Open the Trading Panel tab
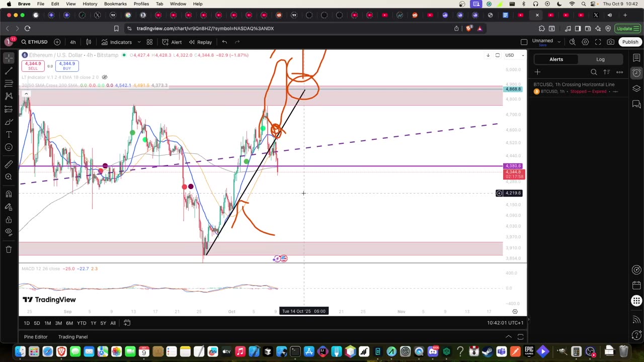 click(x=73, y=337)
